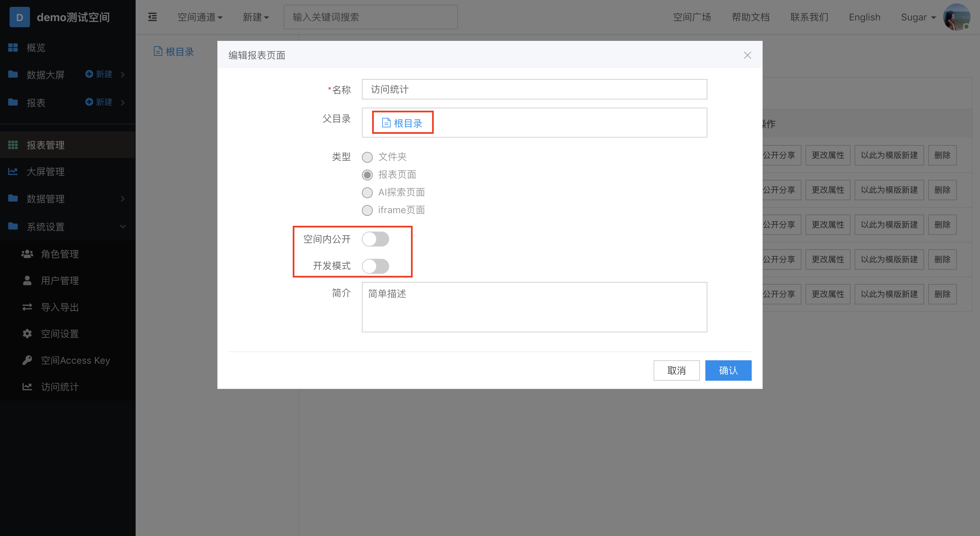
Task: Switch language to English
Action: tap(864, 17)
